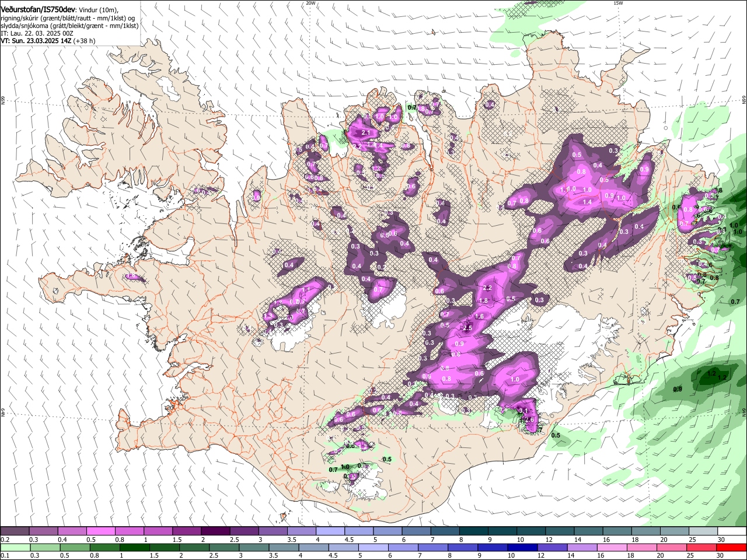Select the lower legend swatch between 4 and 4.5
Viewport: 747px width, 560px height.
coord(313,548)
